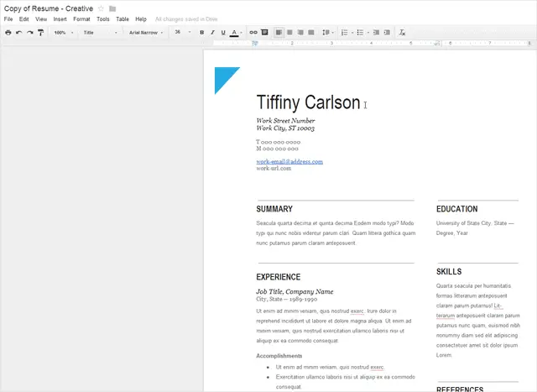Click 'Job Title, Company Name' text

click(295, 291)
